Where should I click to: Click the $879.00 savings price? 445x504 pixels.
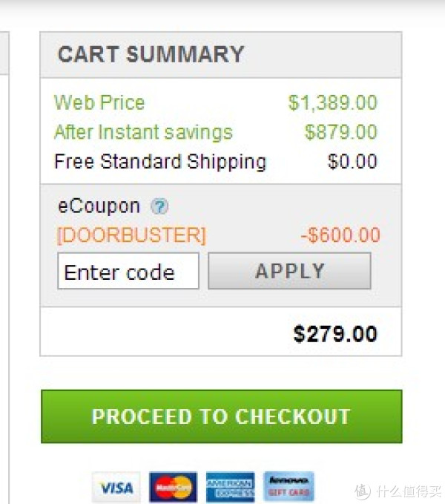(x=341, y=132)
